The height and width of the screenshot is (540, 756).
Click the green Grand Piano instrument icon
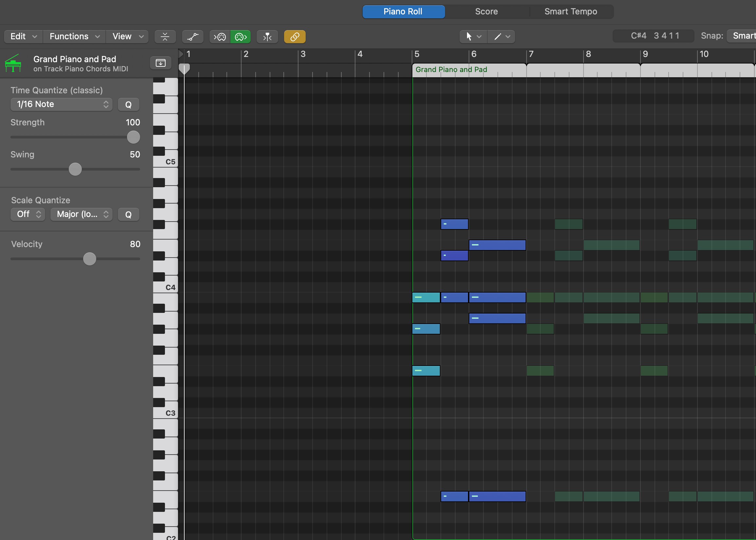point(13,63)
